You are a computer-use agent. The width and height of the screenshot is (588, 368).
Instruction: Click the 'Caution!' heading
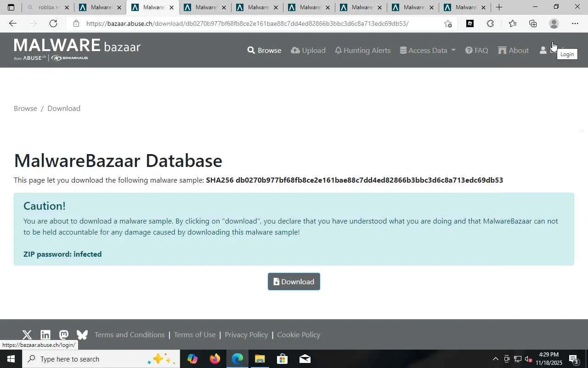tap(45, 206)
